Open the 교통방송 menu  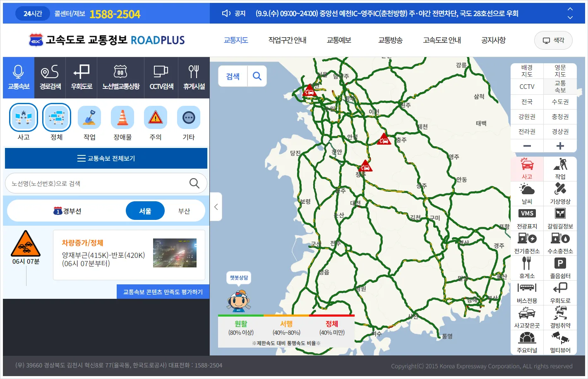tap(390, 40)
